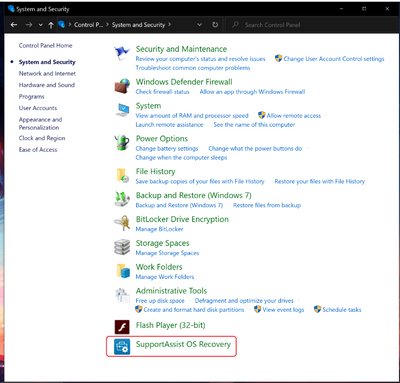Click the Control Panel address bar icon
The image size is (400, 383).
pos(61,24)
